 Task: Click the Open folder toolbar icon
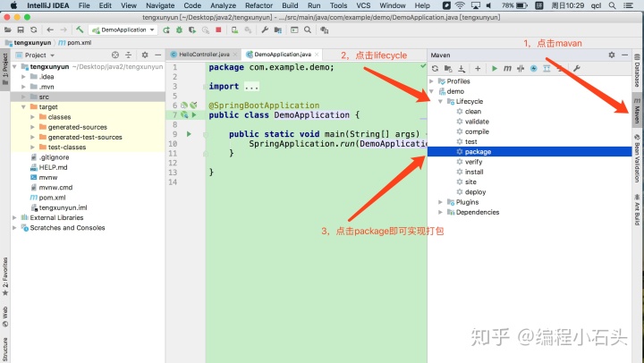[x=8, y=30]
